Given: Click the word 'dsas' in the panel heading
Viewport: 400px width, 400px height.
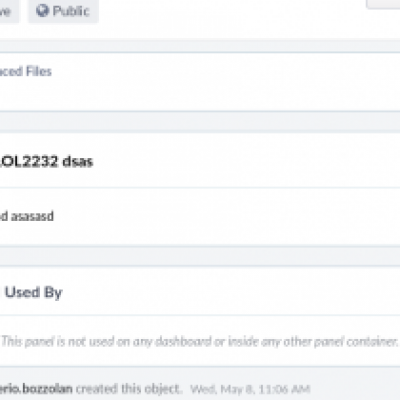Looking at the screenshot, I should (78, 162).
